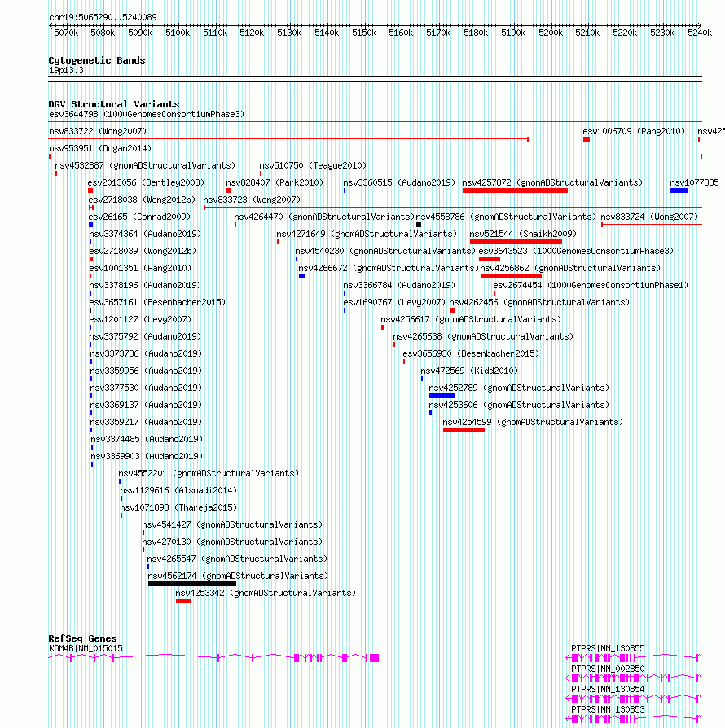Click the nsv4264470 (gnomADStructuralVariants) label

[324, 217]
